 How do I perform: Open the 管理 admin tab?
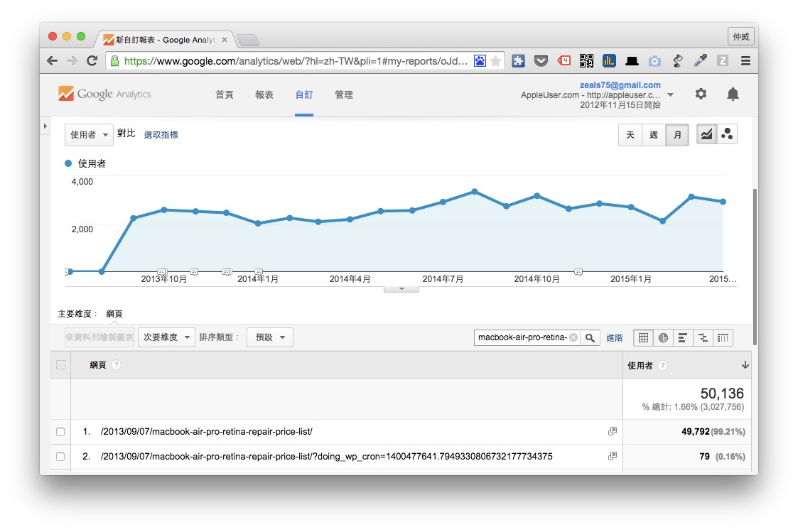click(344, 94)
